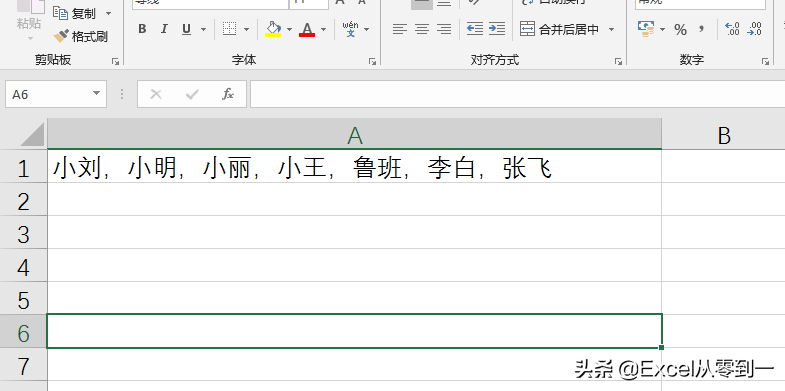Align text left
785x391 pixels.
(x=400, y=29)
